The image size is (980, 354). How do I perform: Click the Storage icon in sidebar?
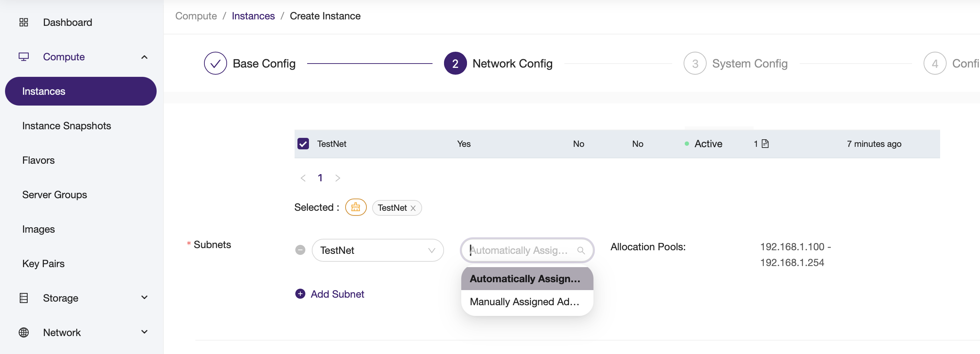(x=24, y=298)
